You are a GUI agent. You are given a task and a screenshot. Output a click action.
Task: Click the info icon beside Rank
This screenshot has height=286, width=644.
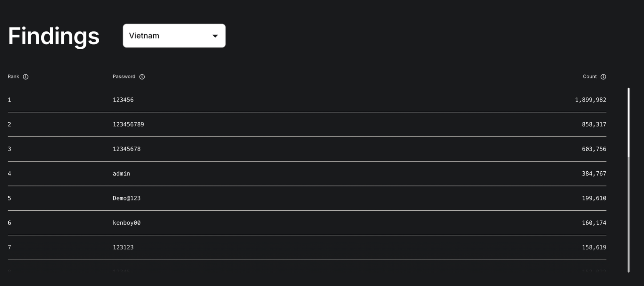[x=25, y=77]
